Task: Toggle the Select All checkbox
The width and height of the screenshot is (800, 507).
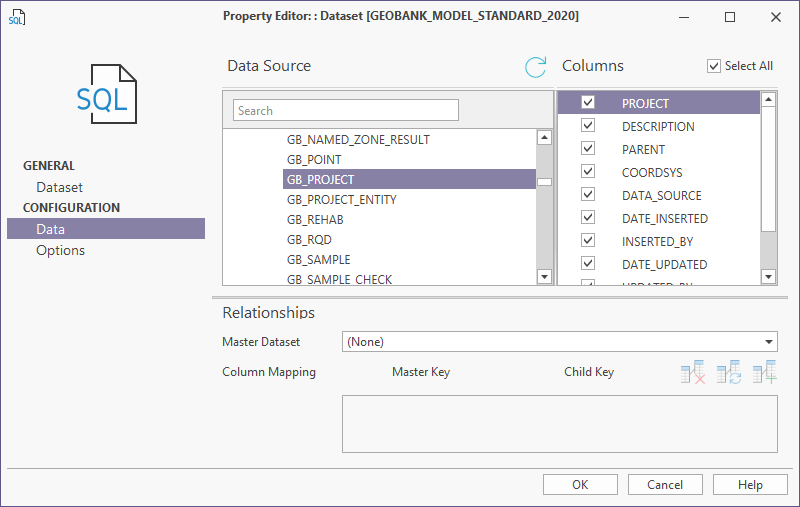Action: [x=714, y=66]
